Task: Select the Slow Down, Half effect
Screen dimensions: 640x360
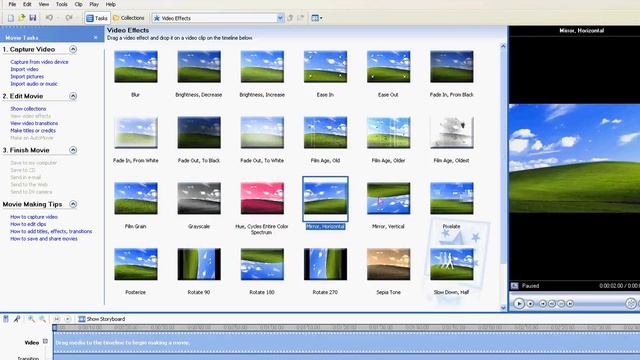Action: pyautogui.click(x=451, y=264)
